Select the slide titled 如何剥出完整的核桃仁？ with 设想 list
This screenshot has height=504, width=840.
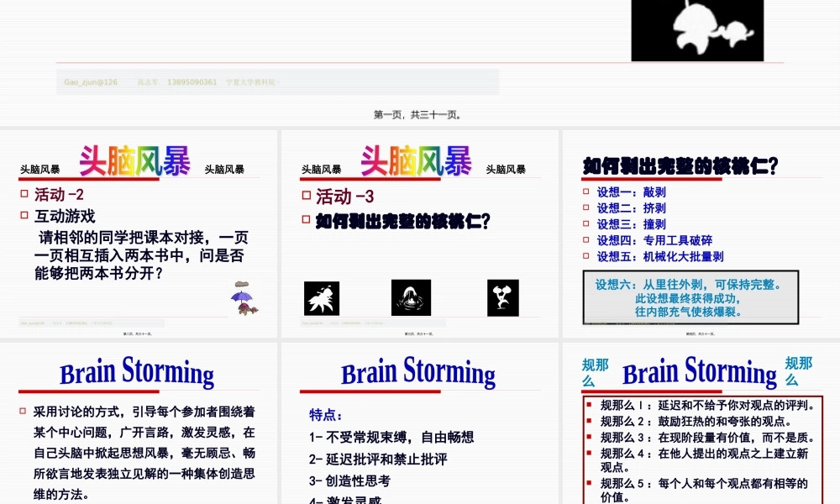click(x=699, y=233)
